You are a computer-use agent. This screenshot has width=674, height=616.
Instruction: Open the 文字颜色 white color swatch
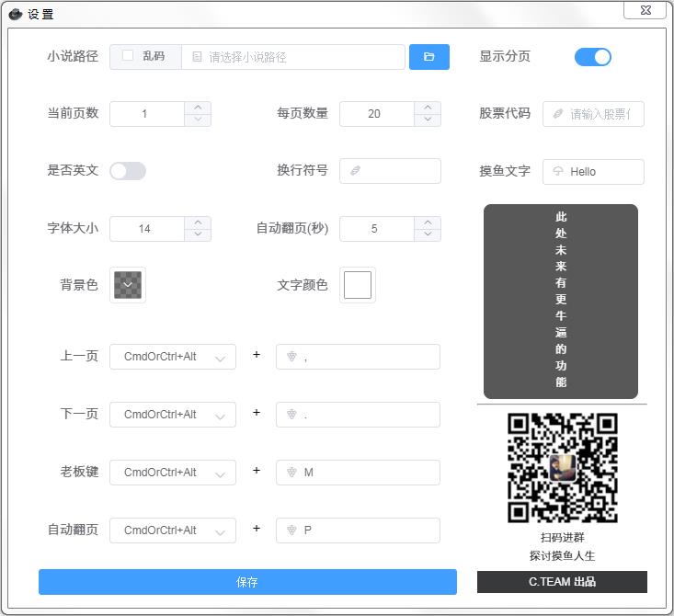358,285
